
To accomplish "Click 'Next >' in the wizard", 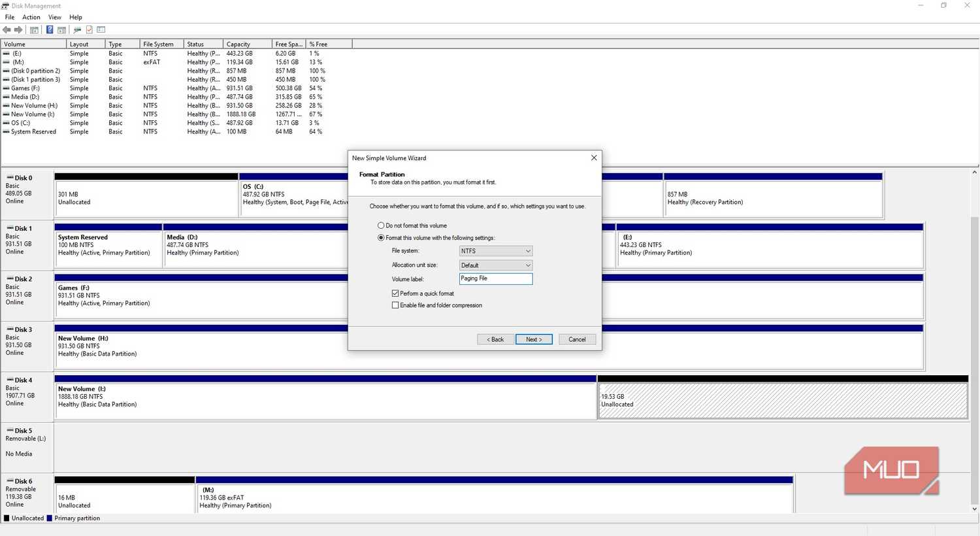I will coord(534,339).
